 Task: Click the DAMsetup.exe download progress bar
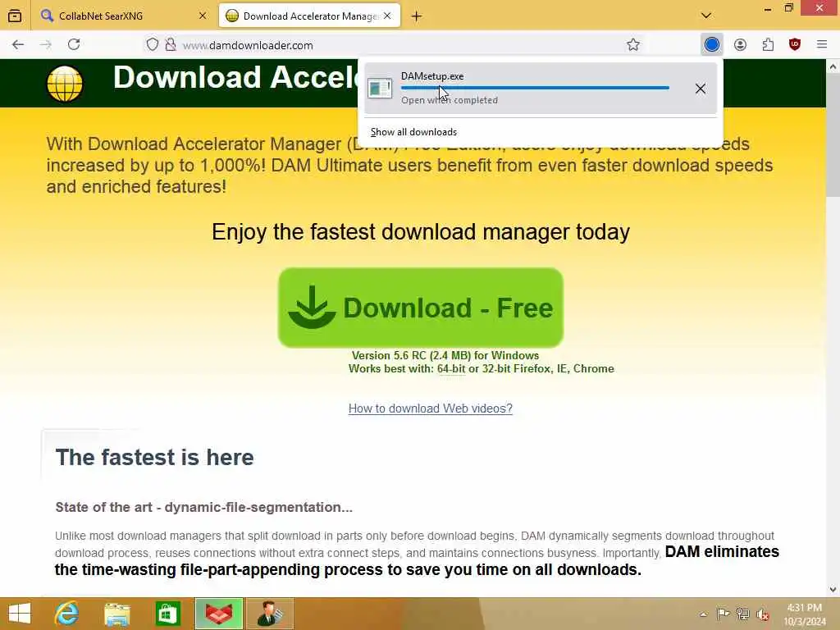pos(535,88)
